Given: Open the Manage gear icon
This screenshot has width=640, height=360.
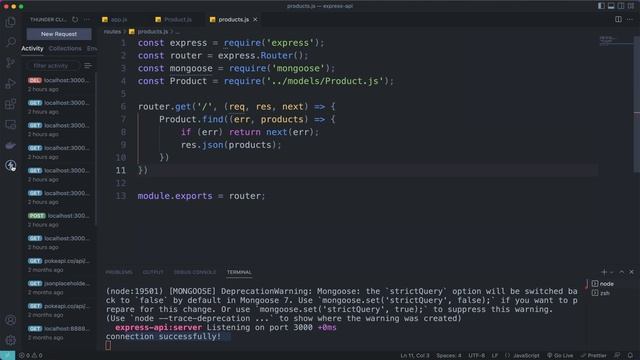Looking at the screenshot, I should pos(11,340).
